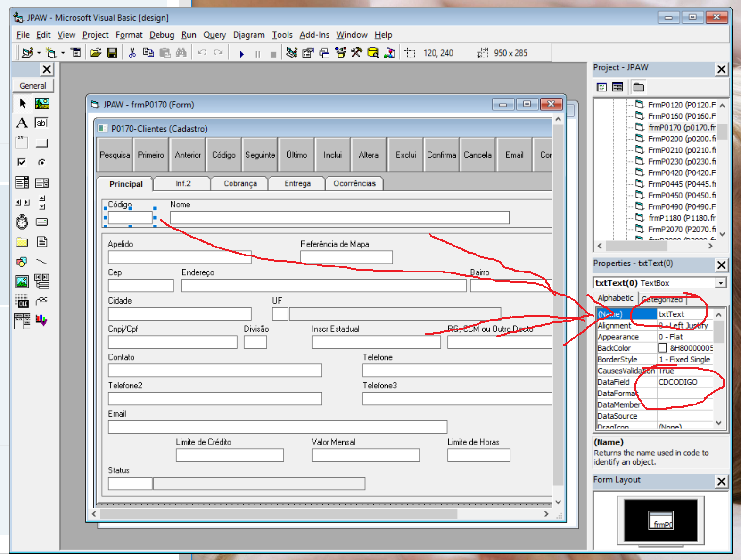741x560 pixels.
Task: Click the Confirma button on the form
Action: pos(441,155)
